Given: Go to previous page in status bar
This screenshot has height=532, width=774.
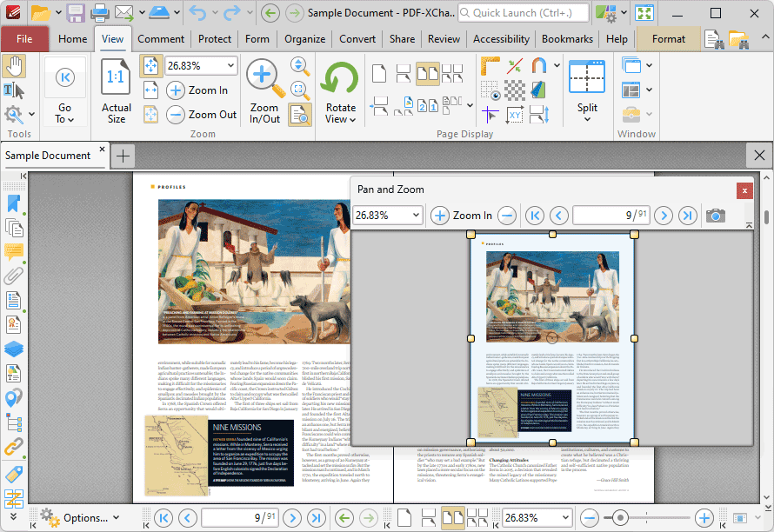Looking at the screenshot, I should pyautogui.click(x=188, y=518).
